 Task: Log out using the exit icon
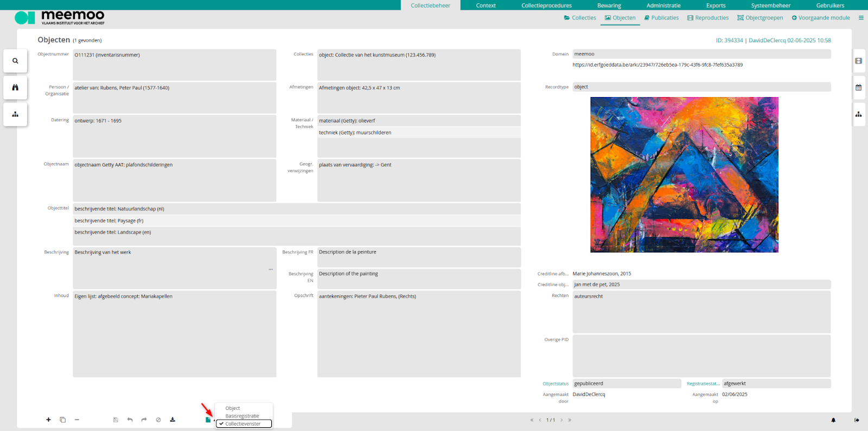pos(857,420)
